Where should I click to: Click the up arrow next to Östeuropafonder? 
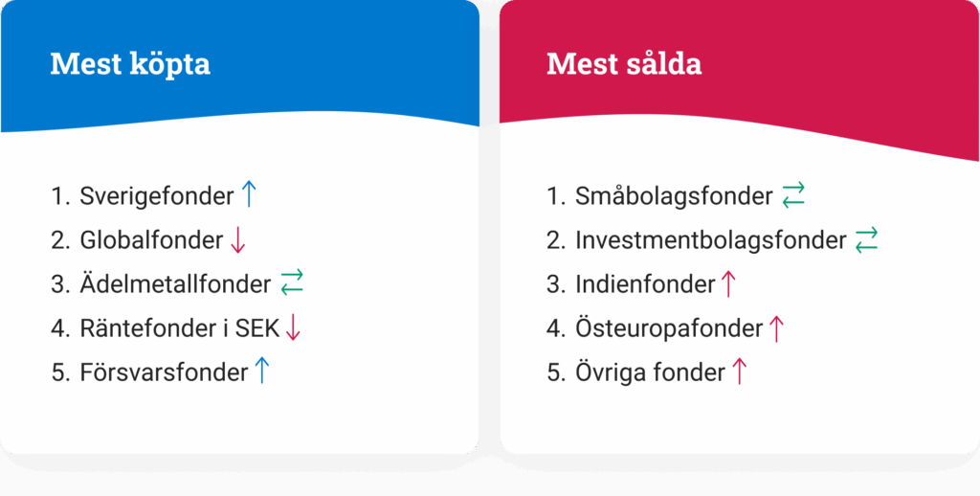point(776,327)
